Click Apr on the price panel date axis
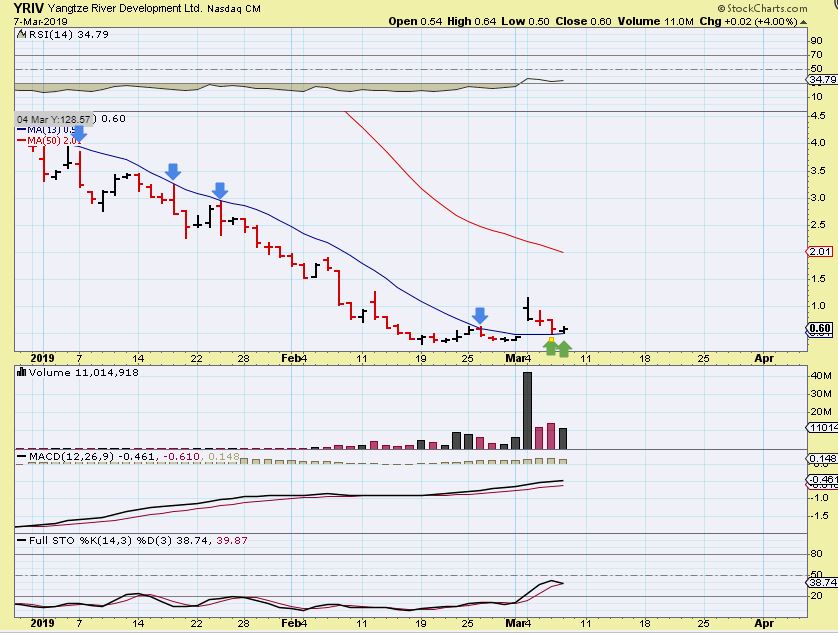Viewport: 838px width, 633px height. (764, 358)
